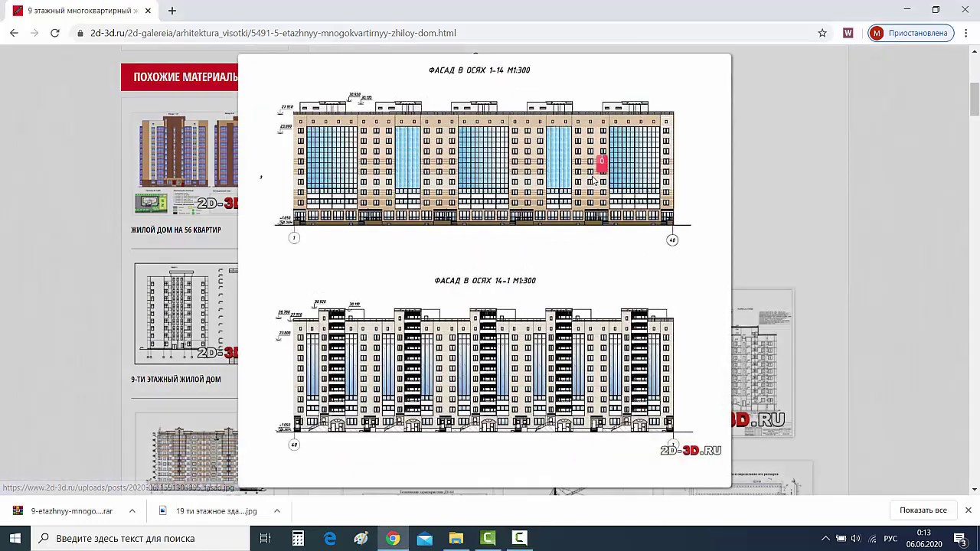Bookmark this page with the star
The width and height of the screenshot is (980, 551).
coord(822,33)
